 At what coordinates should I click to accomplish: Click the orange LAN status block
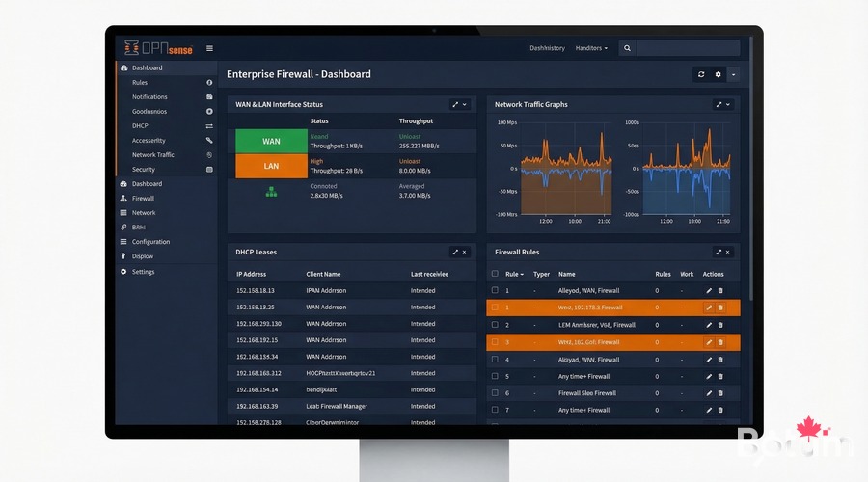[271, 166]
